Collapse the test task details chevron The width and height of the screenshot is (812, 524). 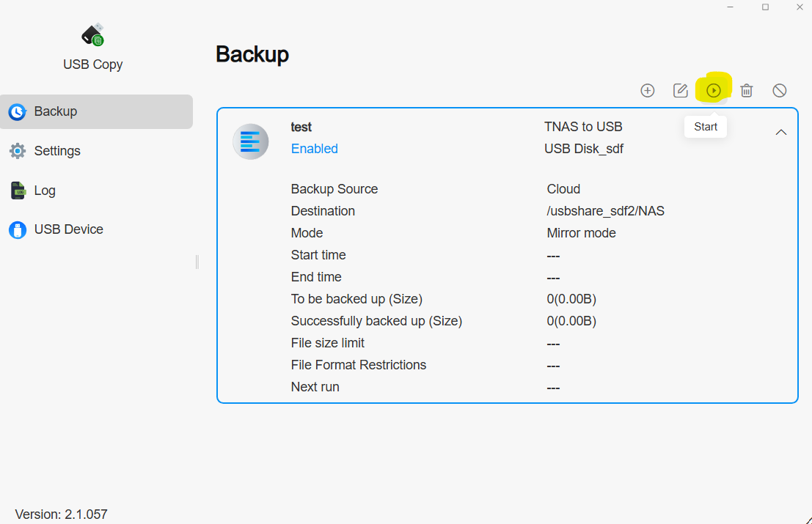point(781,132)
